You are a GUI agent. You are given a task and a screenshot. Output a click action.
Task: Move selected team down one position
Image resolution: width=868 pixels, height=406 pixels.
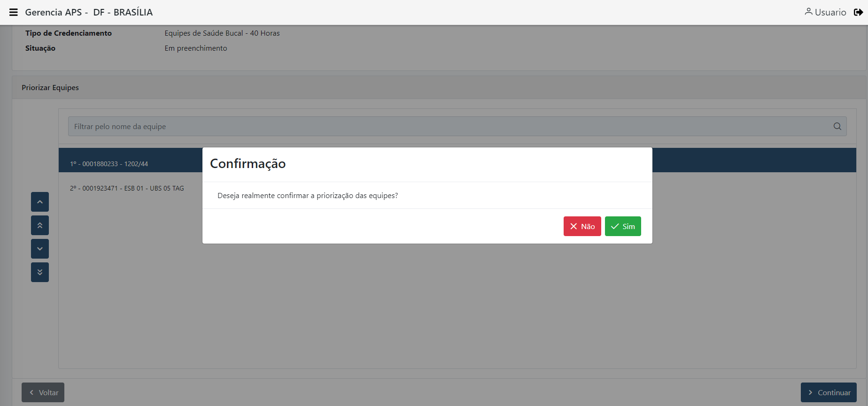click(x=40, y=249)
